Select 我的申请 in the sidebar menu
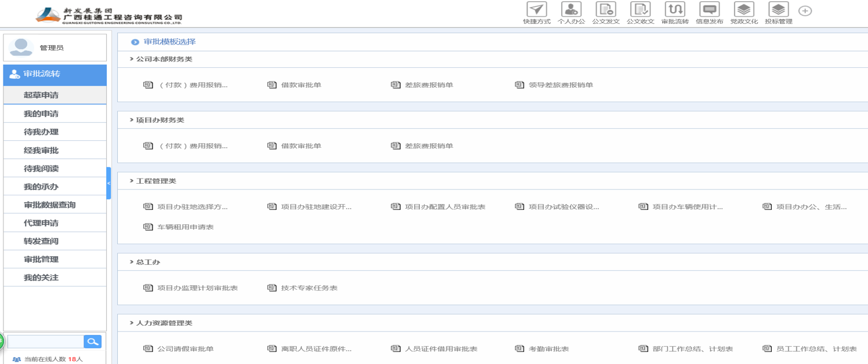 [x=41, y=114]
